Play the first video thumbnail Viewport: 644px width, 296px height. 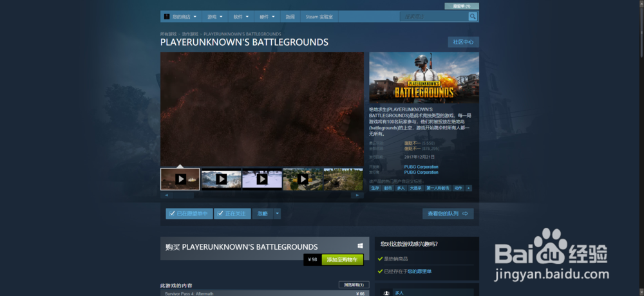[x=180, y=179]
